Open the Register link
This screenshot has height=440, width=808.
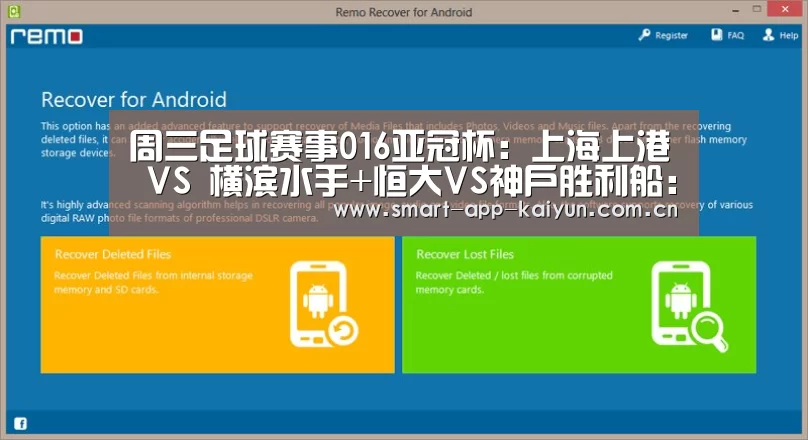(x=671, y=36)
